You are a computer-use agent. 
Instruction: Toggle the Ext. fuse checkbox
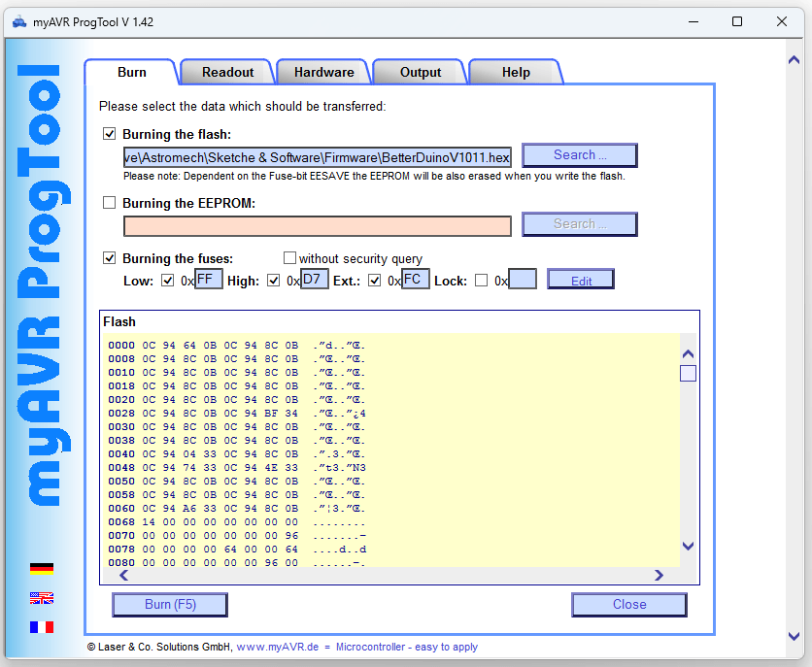point(374,281)
